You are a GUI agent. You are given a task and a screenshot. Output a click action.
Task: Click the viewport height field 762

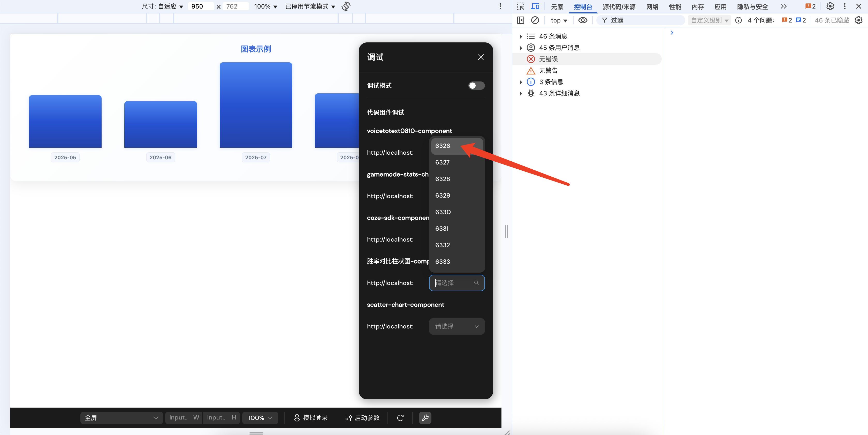235,6
